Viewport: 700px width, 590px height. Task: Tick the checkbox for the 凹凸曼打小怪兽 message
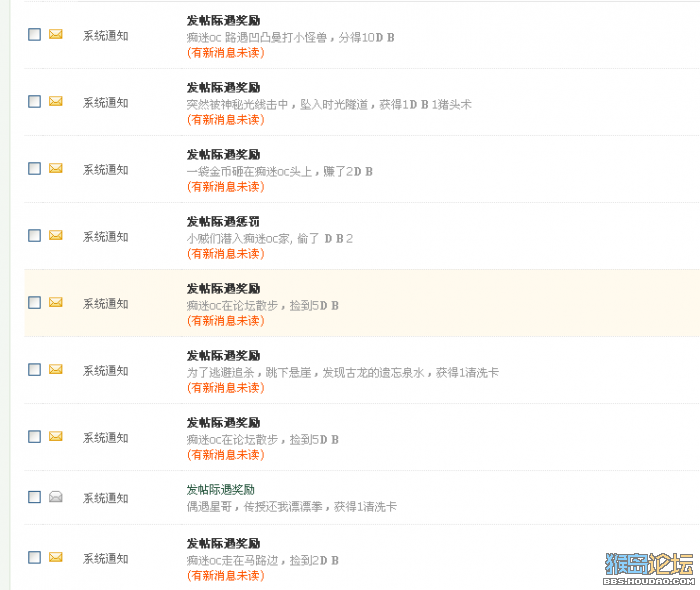34,34
